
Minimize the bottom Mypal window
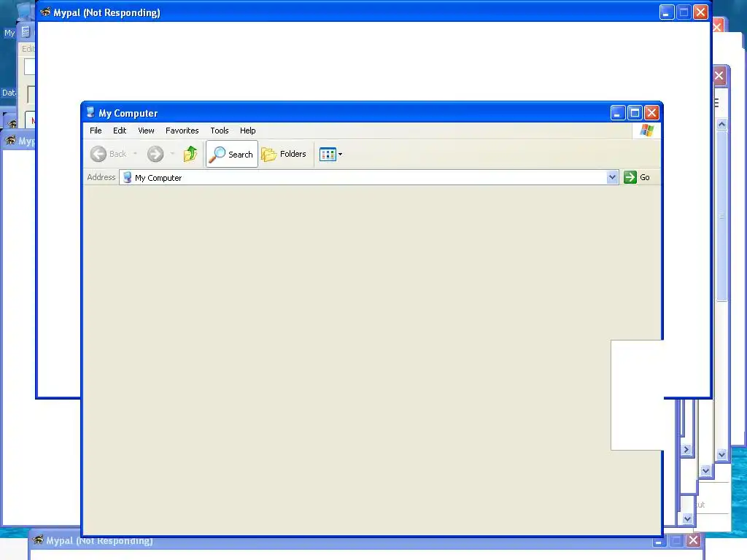659,540
